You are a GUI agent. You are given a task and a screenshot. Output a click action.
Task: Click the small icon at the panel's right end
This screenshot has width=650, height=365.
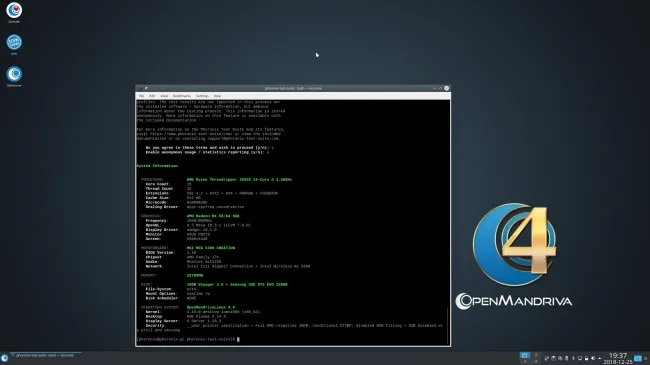[645, 358]
